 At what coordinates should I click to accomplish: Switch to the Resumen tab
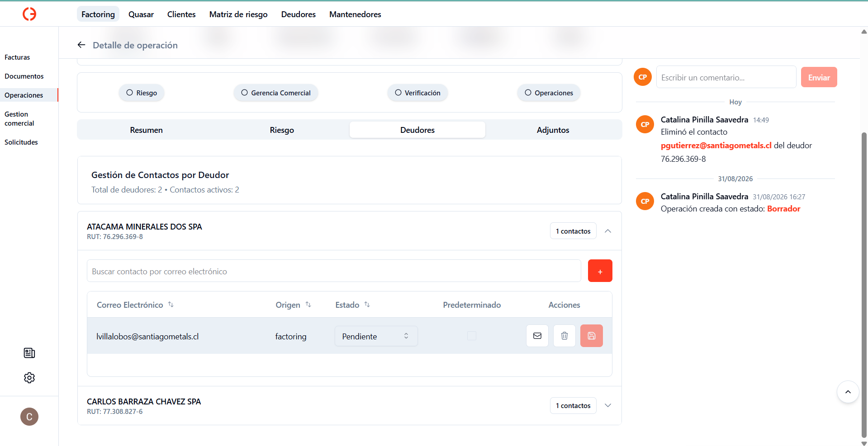(x=146, y=130)
